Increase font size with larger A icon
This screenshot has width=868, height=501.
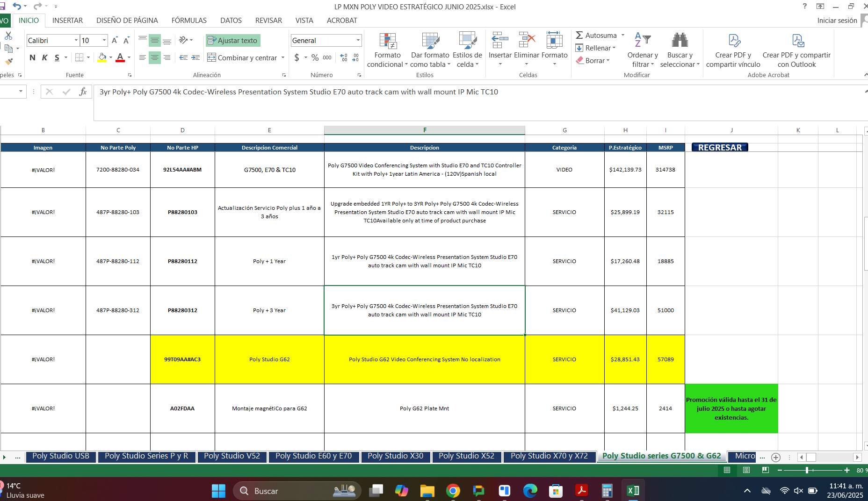115,41
